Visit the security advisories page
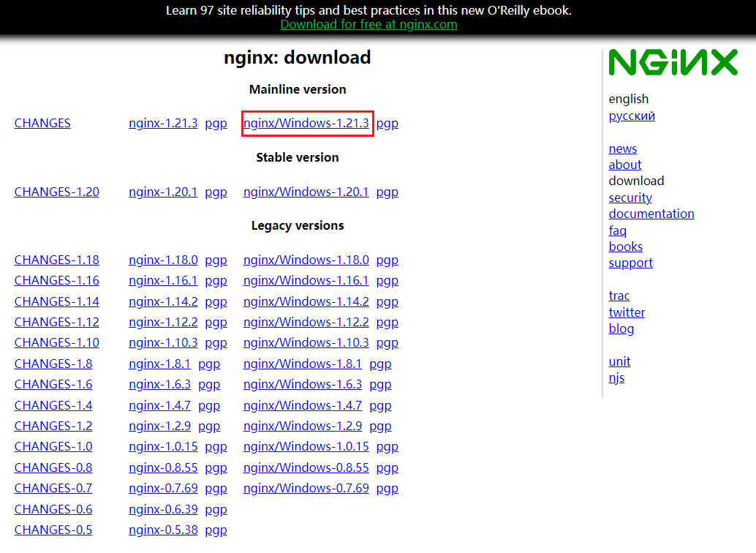Image resolution: width=756 pixels, height=553 pixels. [630, 197]
